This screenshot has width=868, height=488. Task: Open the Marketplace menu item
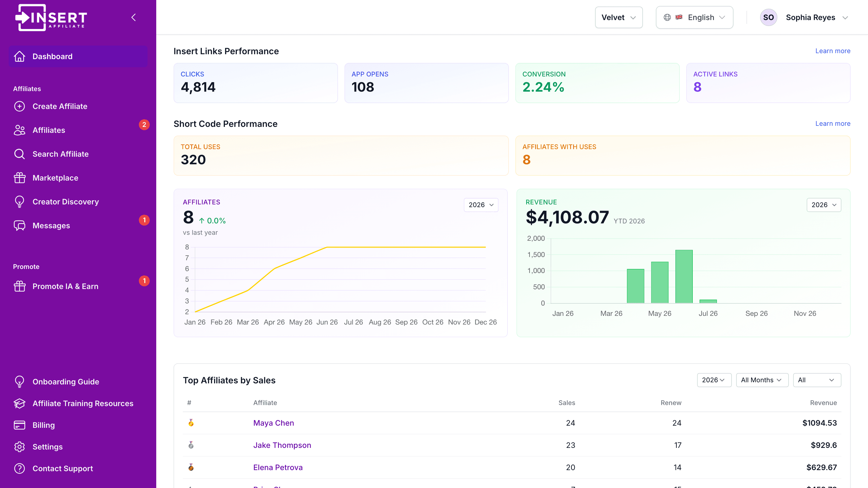[x=78, y=178]
